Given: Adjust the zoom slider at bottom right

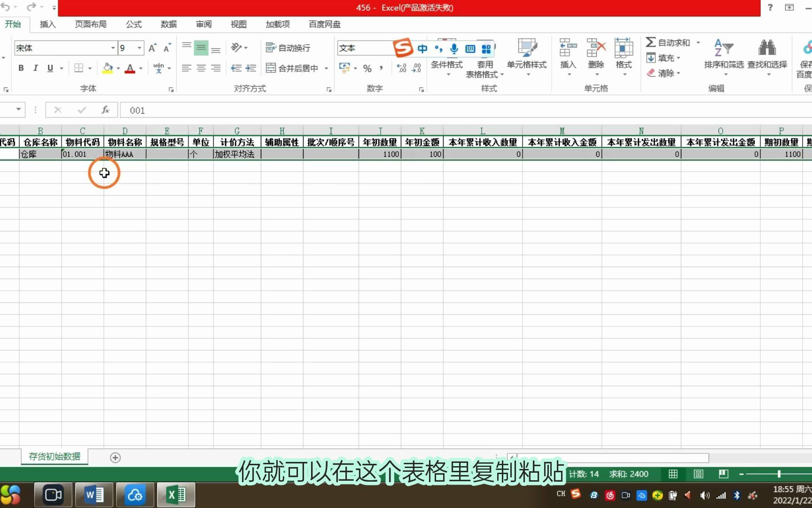Looking at the screenshot, I should pyautogui.click(x=779, y=474).
